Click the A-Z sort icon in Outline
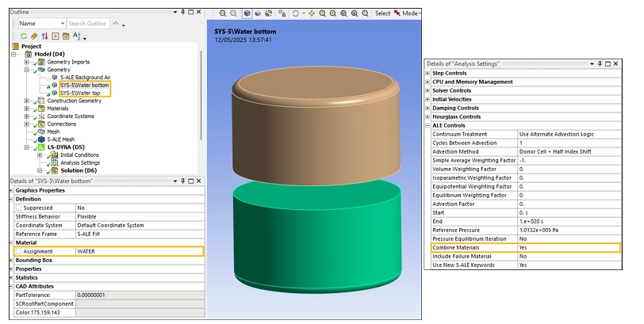The width and height of the screenshot is (644, 324). [77, 36]
